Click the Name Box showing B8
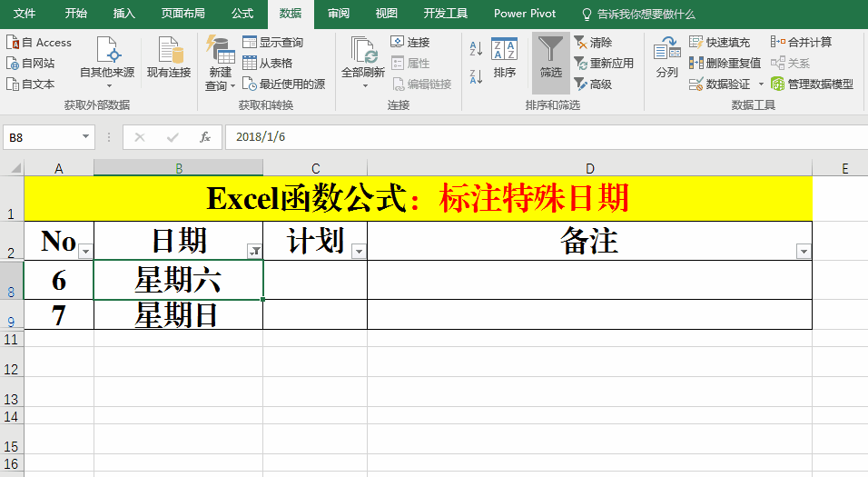Screen dimensions: 868x477 click(42, 137)
